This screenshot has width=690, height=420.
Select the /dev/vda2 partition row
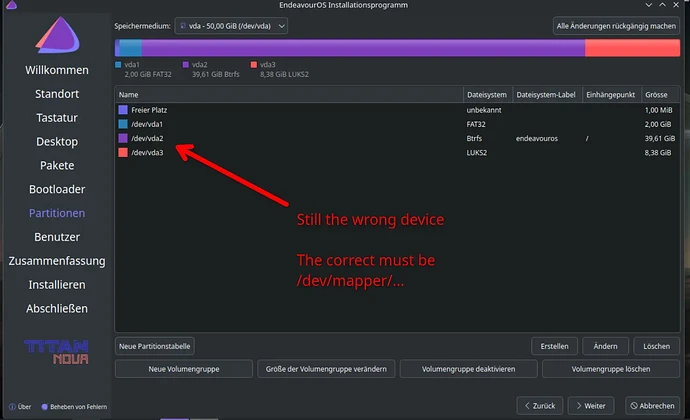pyautogui.click(x=397, y=138)
